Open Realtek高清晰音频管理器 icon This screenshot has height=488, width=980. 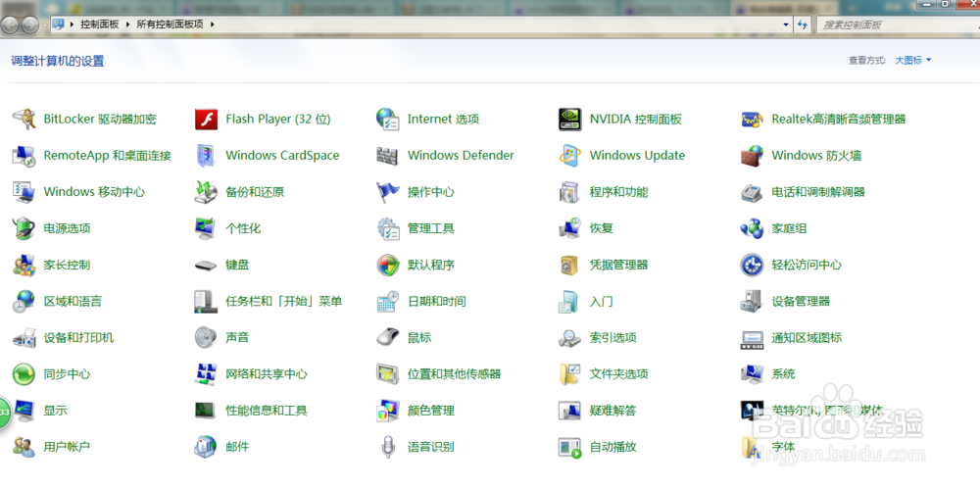752,119
